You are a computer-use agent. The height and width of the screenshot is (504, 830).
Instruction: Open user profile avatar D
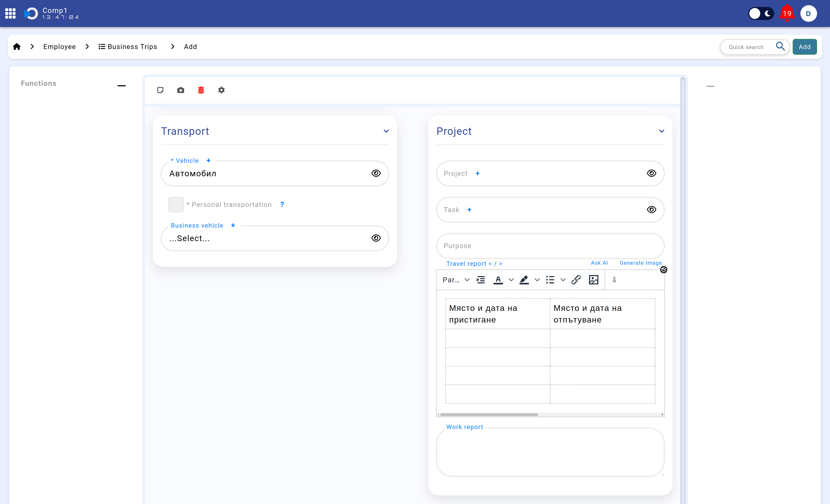[x=808, y=13]
